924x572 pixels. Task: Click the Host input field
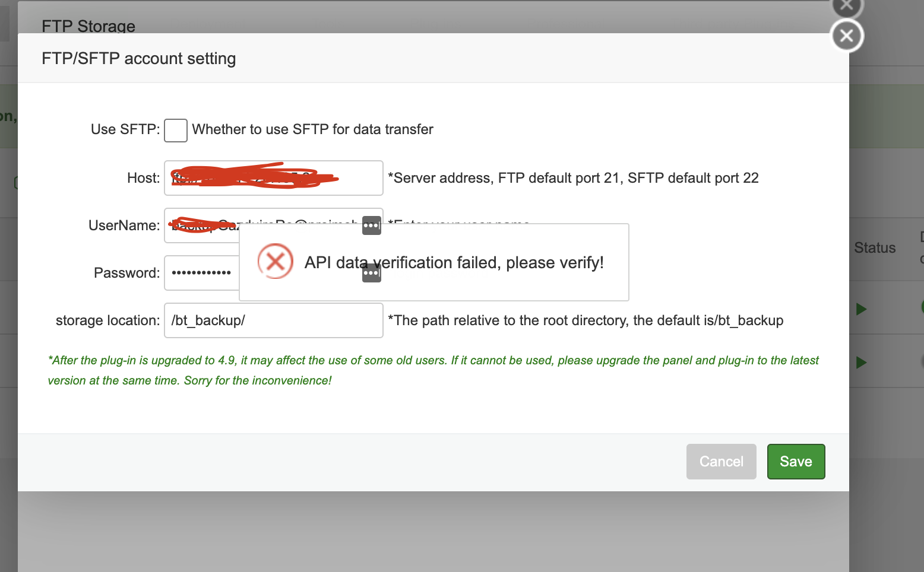coord(273,178)
